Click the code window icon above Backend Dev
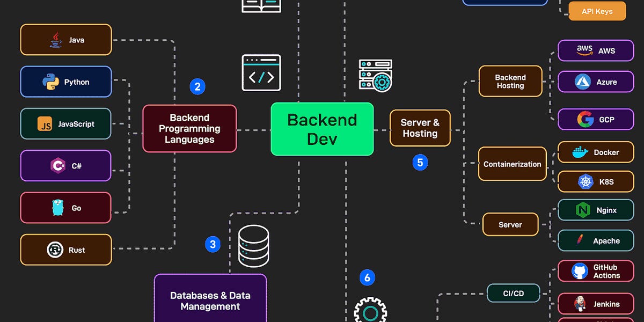This screenshot has width=644, height=322. (261, 72)
